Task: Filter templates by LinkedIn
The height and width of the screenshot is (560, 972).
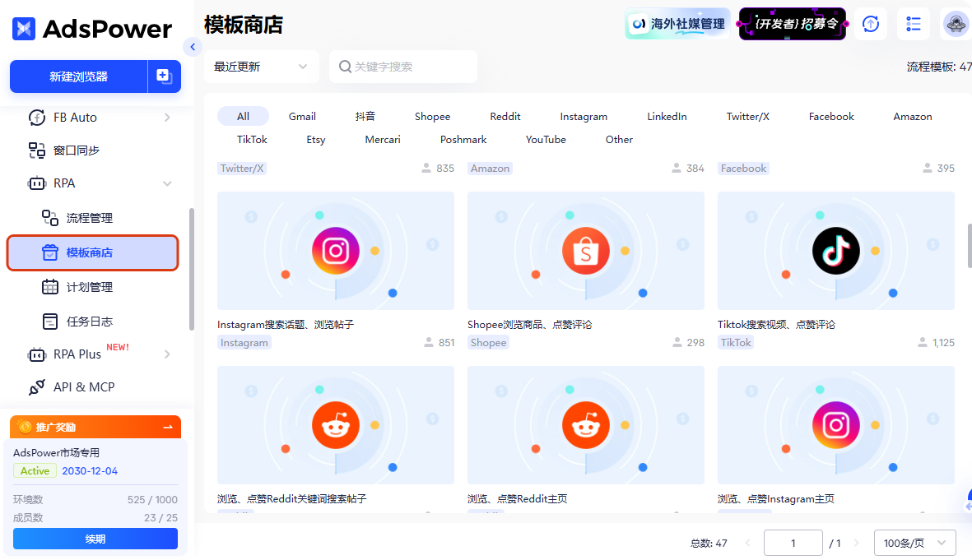Action: [x=667, y=117]
